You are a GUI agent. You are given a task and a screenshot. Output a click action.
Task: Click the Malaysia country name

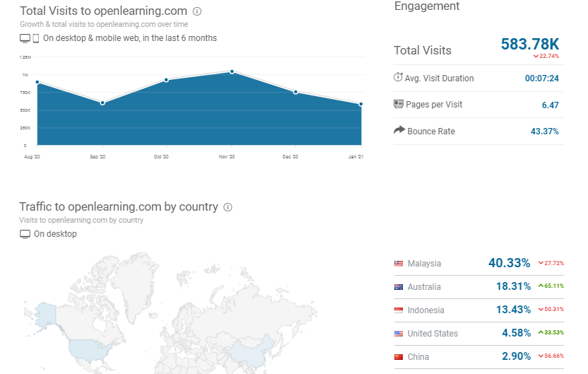(x=424, y=264)
